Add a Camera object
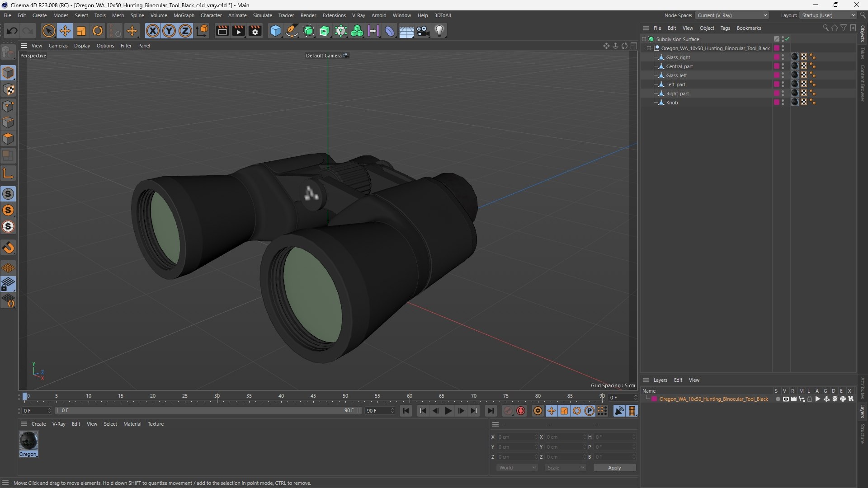The image size is (868, 488). tap(423, 31)
